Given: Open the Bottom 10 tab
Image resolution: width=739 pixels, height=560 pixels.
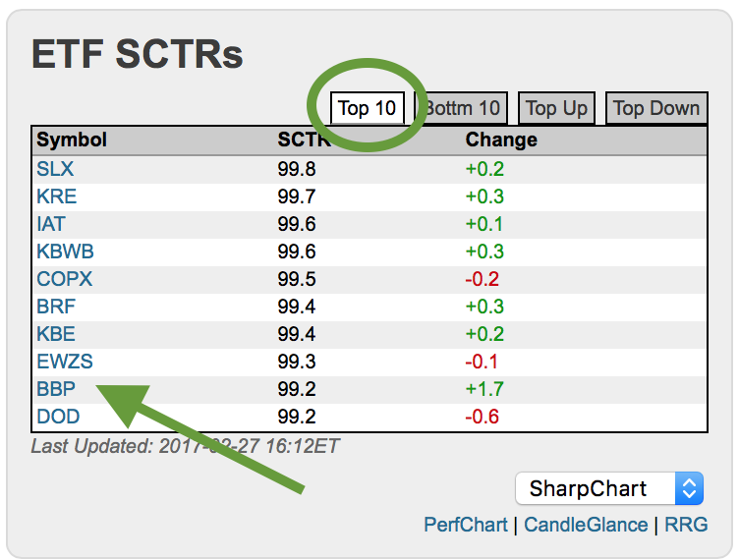Looking at the screenshot, I should [x=464, y=108].
